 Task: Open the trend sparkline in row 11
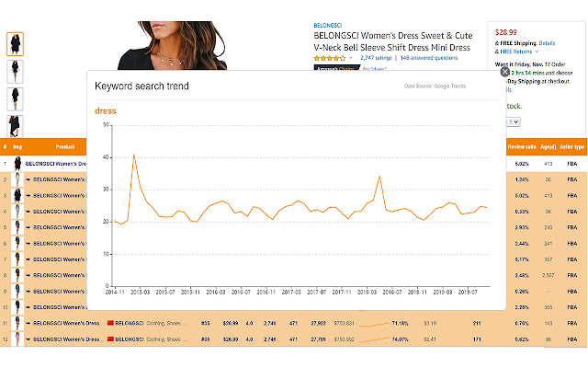tap(374, 324)
